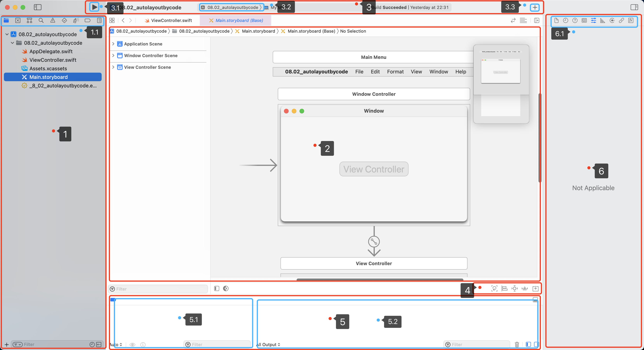Click the Align constraints canvas button

coord(505,288)
